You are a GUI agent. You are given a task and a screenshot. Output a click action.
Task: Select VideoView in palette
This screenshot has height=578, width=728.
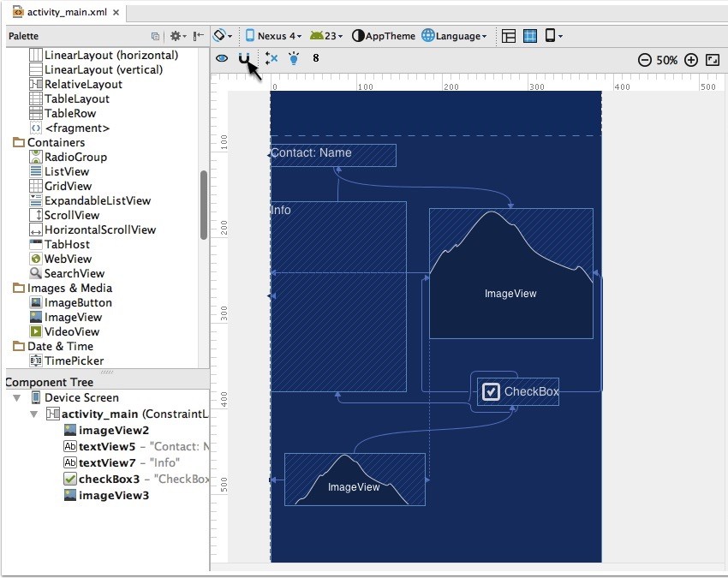(64, 331)
